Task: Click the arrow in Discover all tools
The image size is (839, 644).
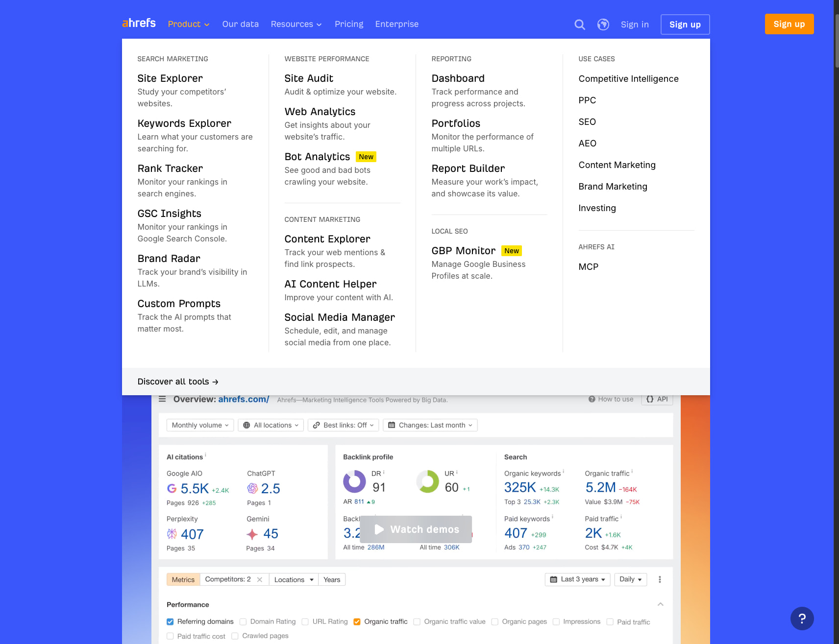Action: click(x=215, y=382)
